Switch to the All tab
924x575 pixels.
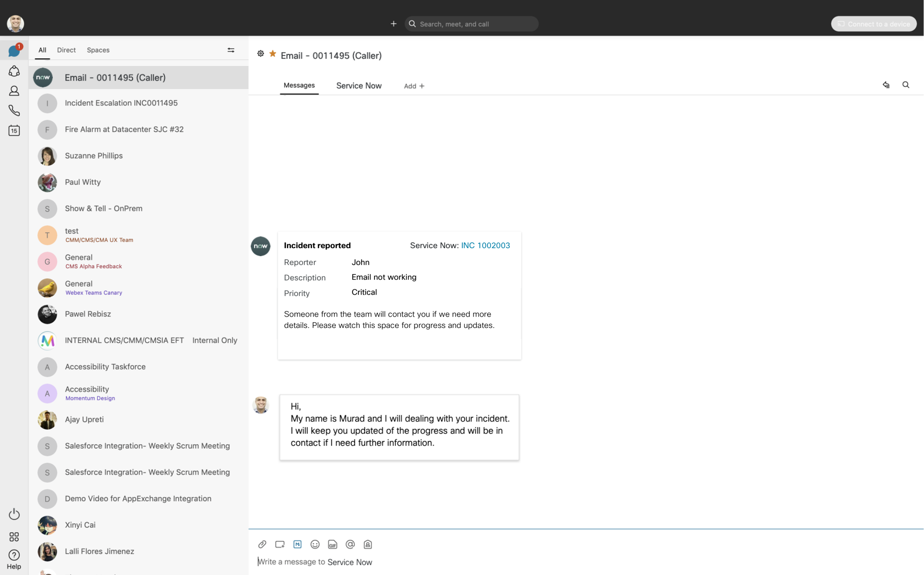click(42, 50)
